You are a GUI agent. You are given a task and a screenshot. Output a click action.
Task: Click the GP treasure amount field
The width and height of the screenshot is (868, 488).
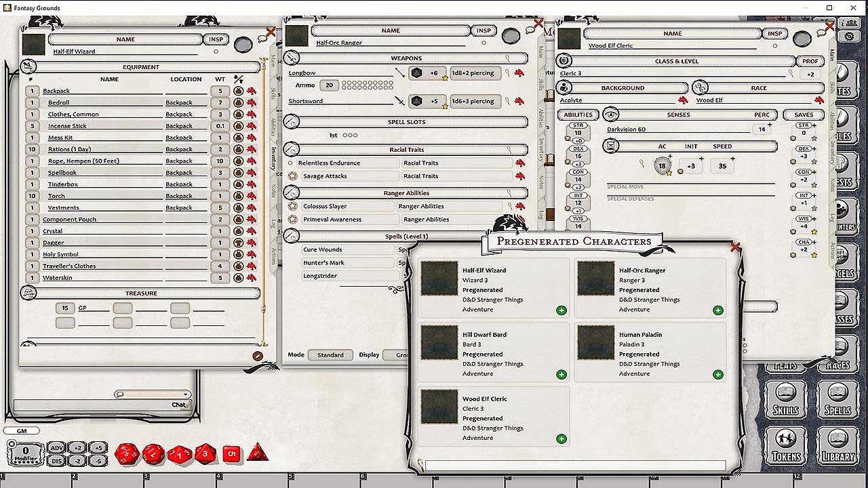point(64,308)
